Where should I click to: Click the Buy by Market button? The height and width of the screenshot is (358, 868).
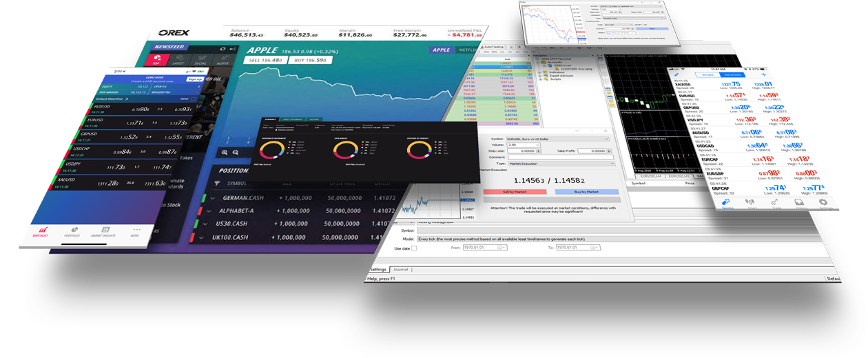586,192
